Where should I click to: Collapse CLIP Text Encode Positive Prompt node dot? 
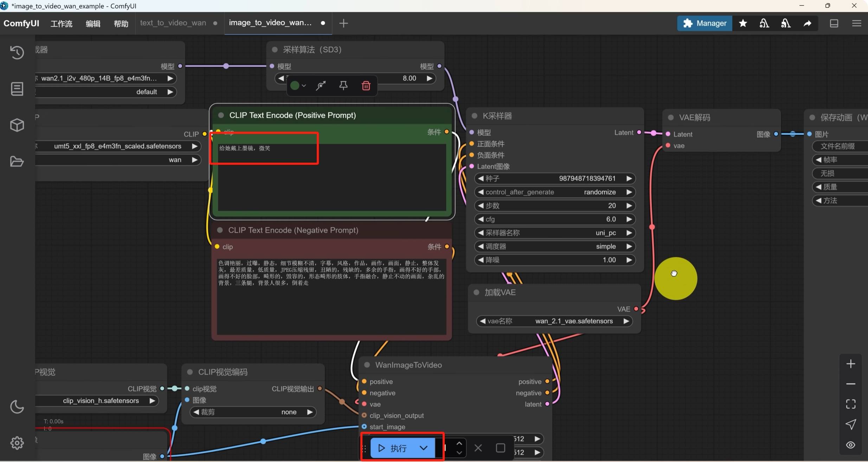point(221,115)
